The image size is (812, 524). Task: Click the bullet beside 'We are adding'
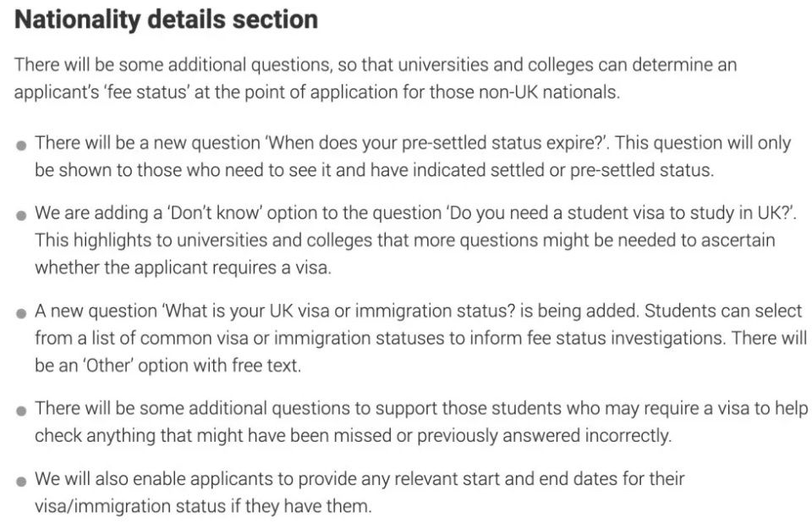(x=21, y=215)
